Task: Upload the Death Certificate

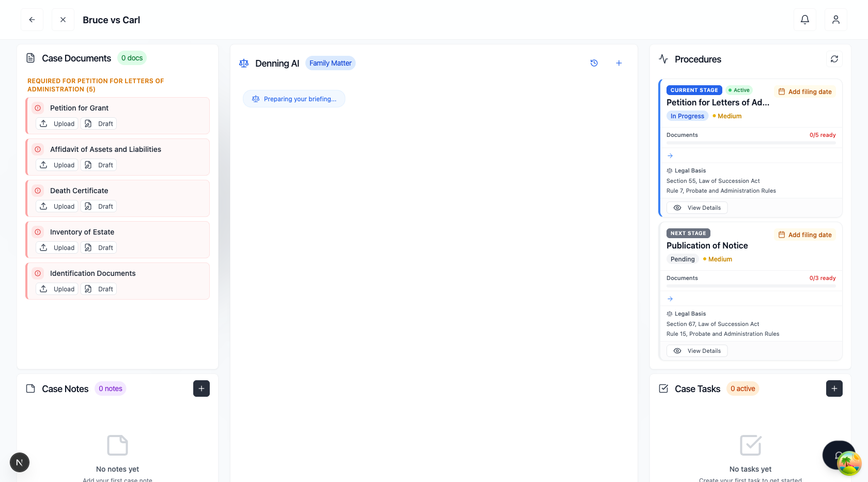Action: click(x=57, y=206)
